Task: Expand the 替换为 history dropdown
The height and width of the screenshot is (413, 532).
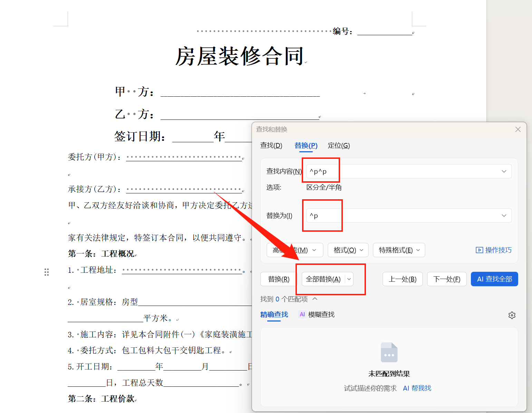Action: (504, 215)
